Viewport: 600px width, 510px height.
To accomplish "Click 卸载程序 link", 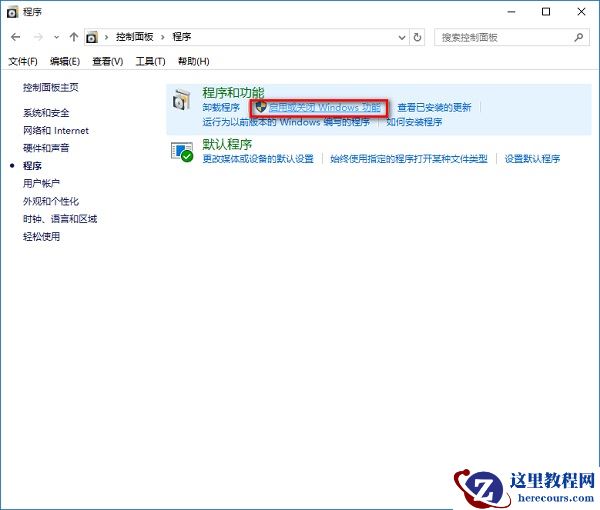I will [x=221, y=108].
